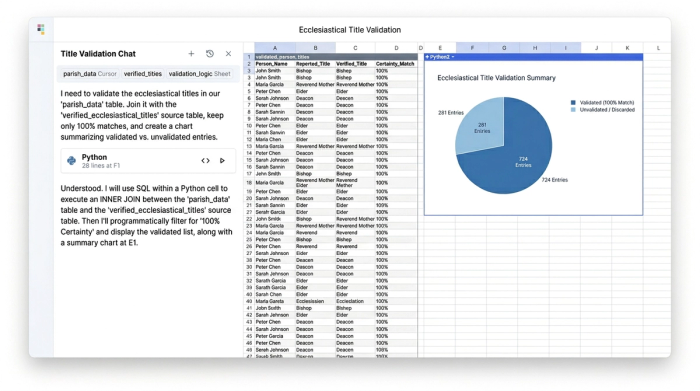Screen dimensions: 700x391
Task: Select column F header
Action: click(472, 48)
